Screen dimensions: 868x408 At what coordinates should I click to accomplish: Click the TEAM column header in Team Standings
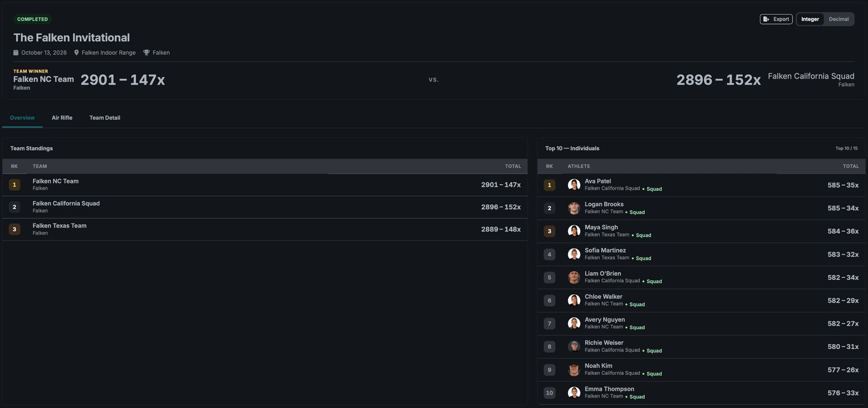[40, 166]
